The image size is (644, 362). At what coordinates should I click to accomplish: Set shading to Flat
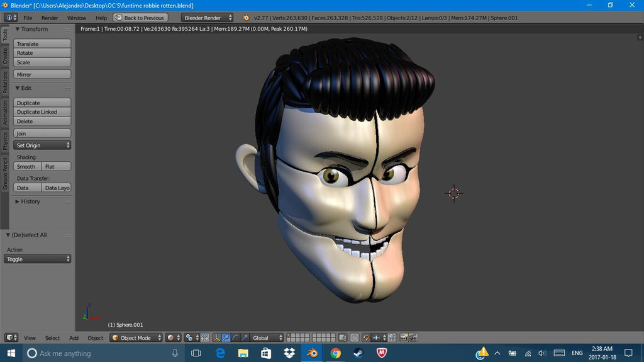coord(56,167)
